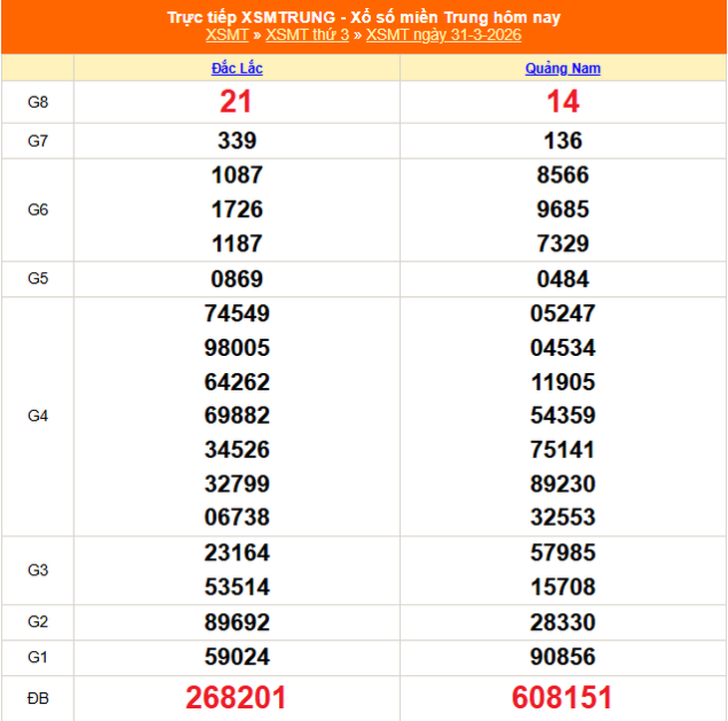Select Quảng Nam G8 result 14
728x721 pixels.
pyautogui.click(x=562, y=102)
